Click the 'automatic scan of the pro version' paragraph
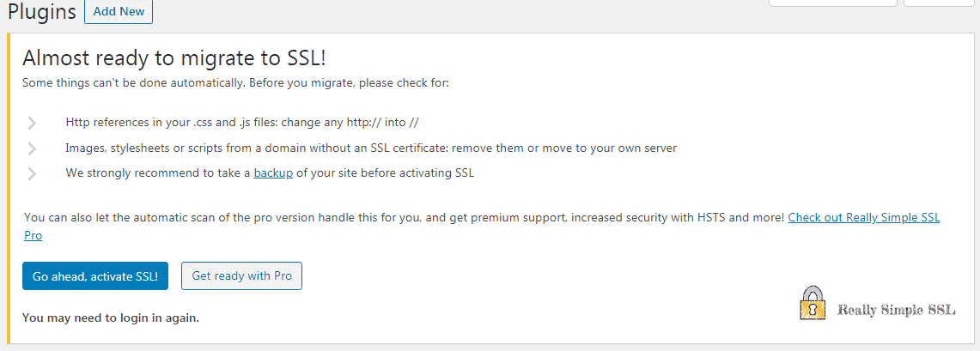The height and width of the screenshot is (351, 980). tap(404, 218)
